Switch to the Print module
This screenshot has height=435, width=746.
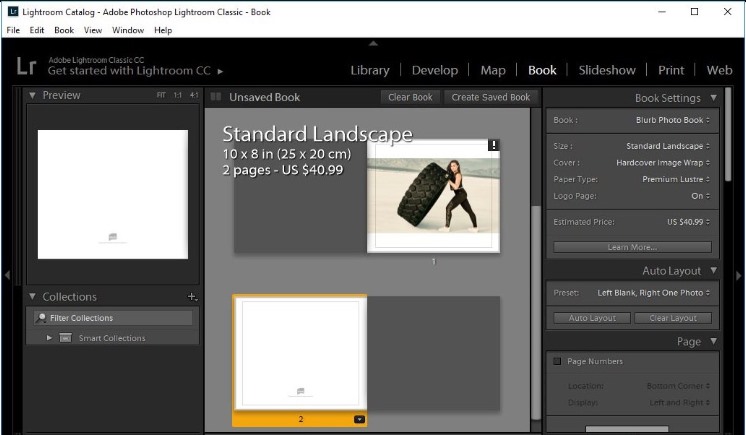click(x=671, y=70)
